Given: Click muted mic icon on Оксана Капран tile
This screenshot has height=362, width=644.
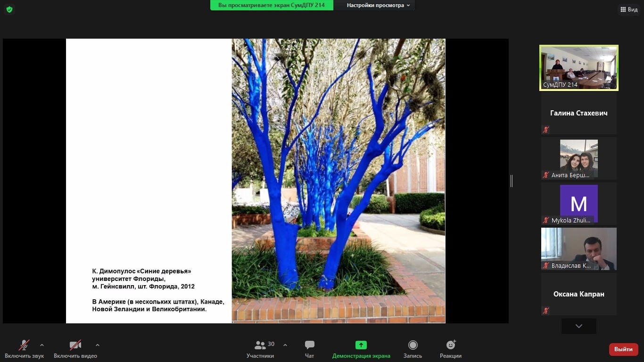Looking at the screenshot, I should pos(546,311).
